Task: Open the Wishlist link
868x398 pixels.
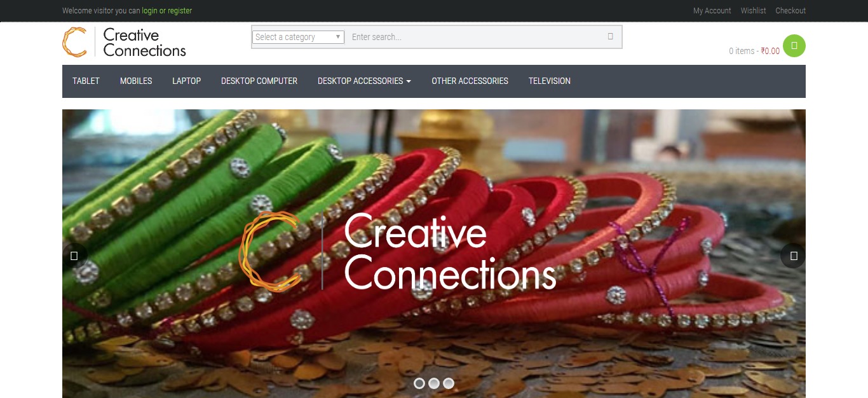Action: tap(754, 11)
